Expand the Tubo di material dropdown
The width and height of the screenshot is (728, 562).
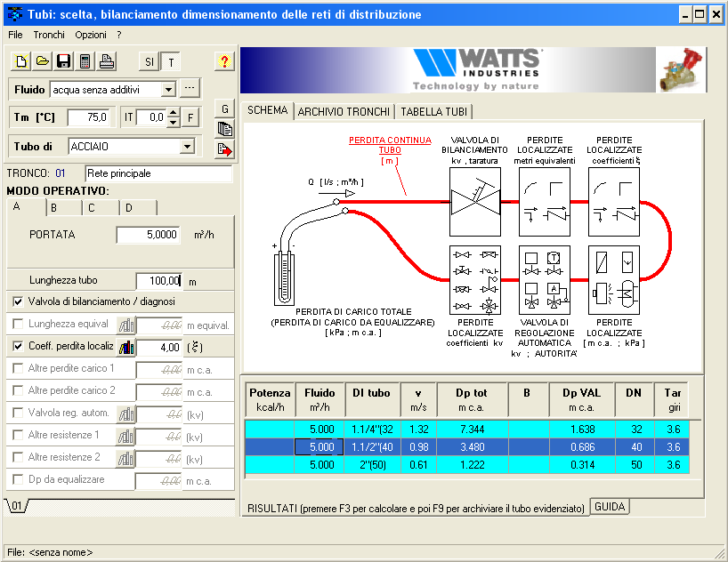pyautogui.click(x=187, y=147)
